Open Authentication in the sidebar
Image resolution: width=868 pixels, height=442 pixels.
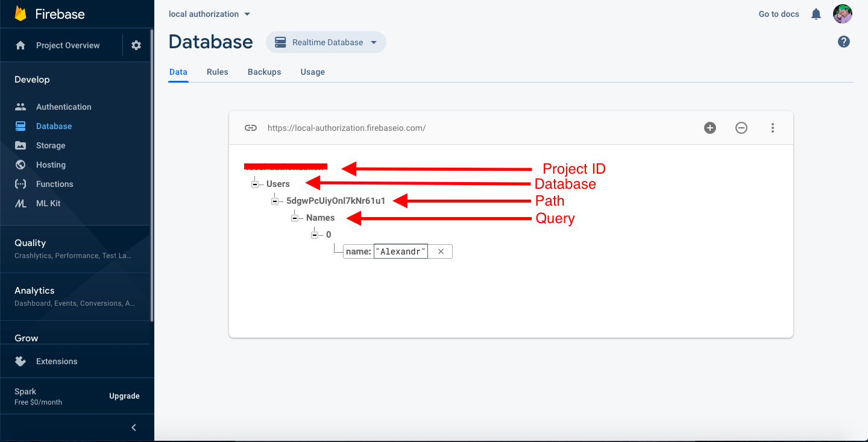(x=64, y=107)
